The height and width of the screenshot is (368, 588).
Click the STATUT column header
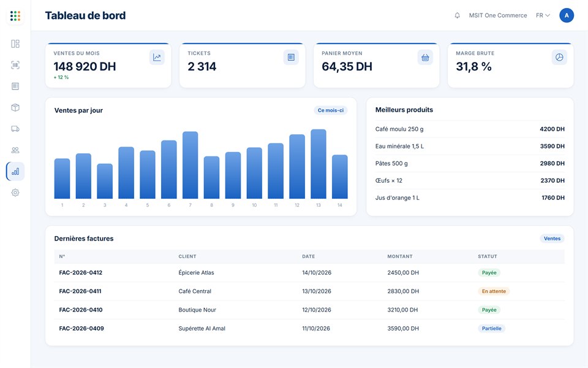point(488,256)
